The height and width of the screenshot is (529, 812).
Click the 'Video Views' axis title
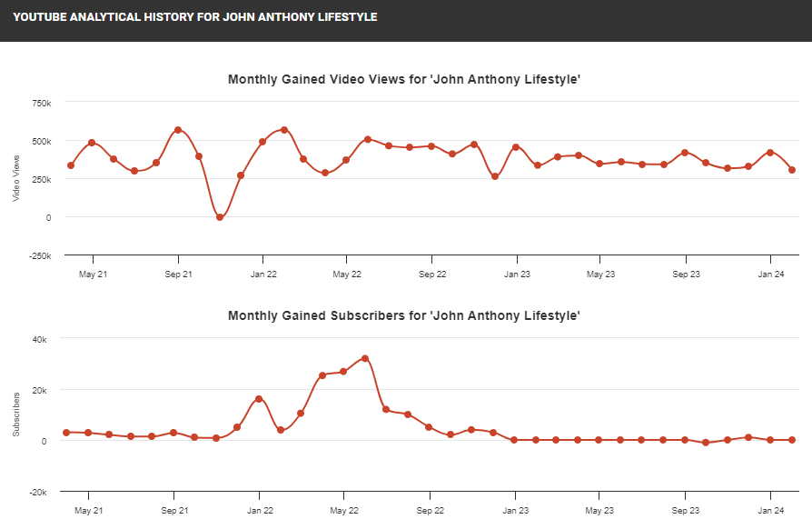pyautogui.click(x=16, y=178)
